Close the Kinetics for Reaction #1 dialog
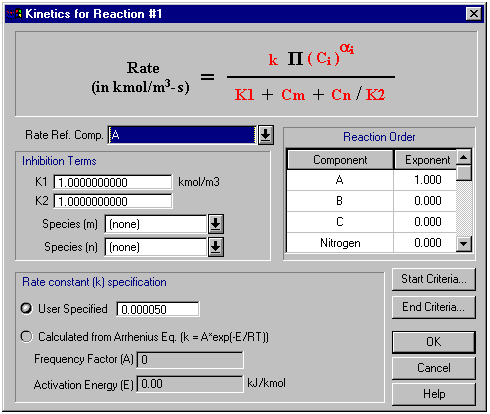This screenshot has width=490, height=414. 474,14
